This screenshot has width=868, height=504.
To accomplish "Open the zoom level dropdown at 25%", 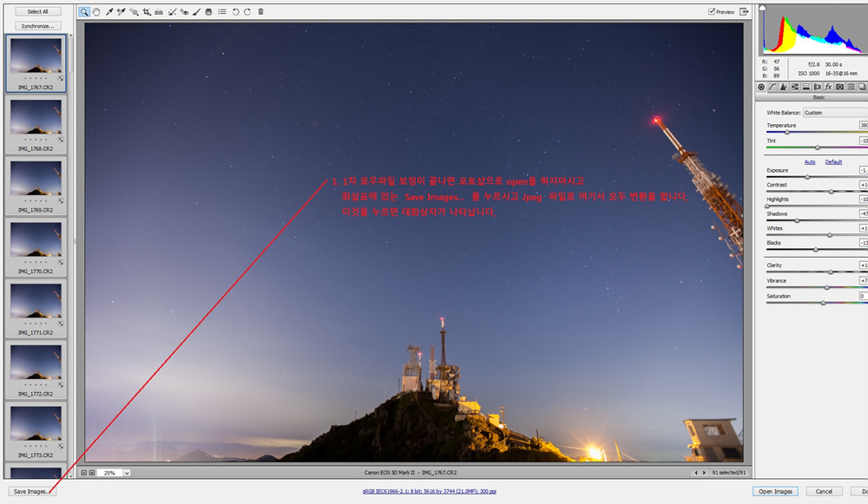I will 127,473.
